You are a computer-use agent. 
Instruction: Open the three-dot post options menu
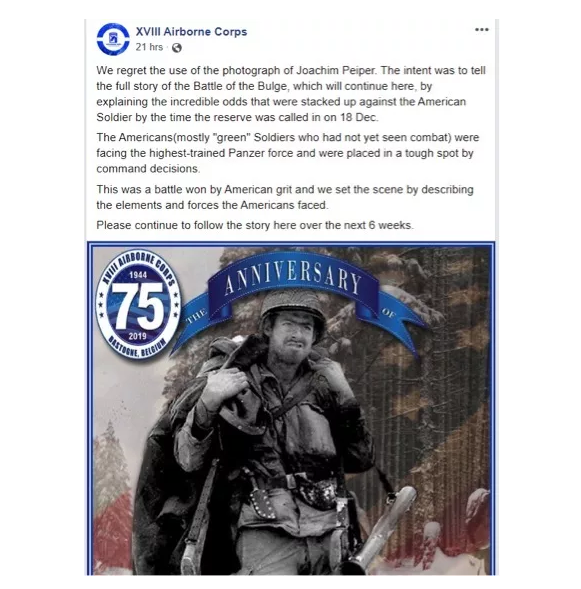coord(481,29)
